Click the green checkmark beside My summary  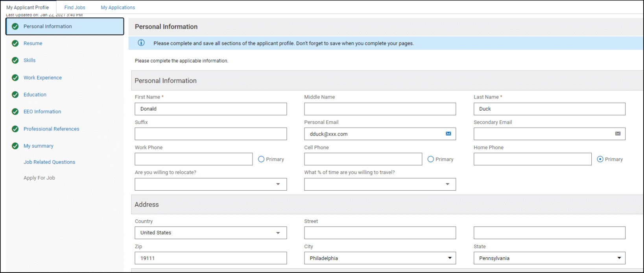[x=15, y=146]
